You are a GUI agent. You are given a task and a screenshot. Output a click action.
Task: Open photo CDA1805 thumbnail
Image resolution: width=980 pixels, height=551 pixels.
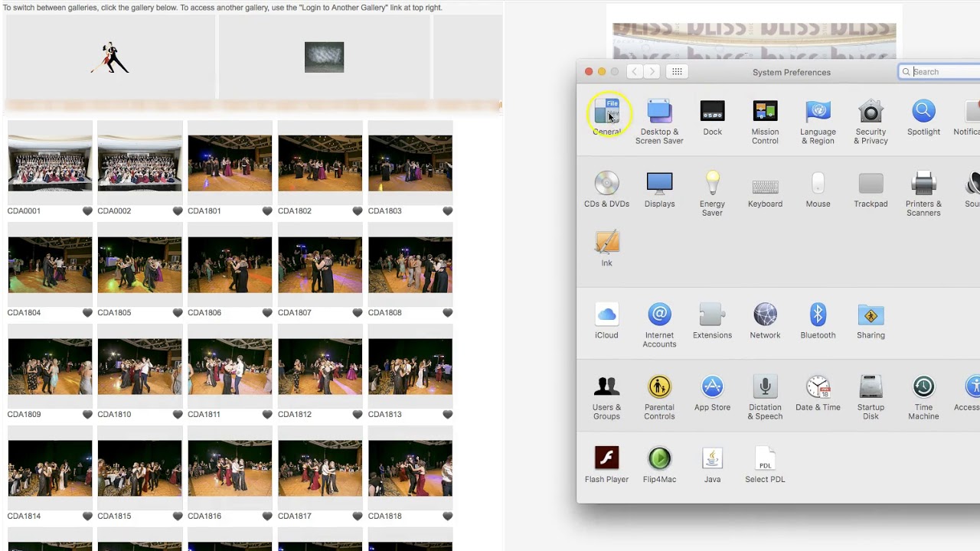click(139, 265)
